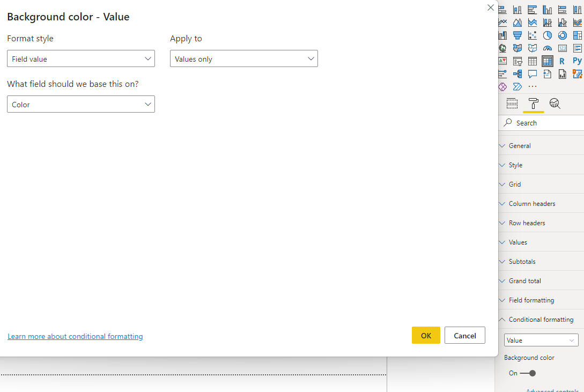Turn off the Background color toggle
The image size is (584, 392).
528,373
